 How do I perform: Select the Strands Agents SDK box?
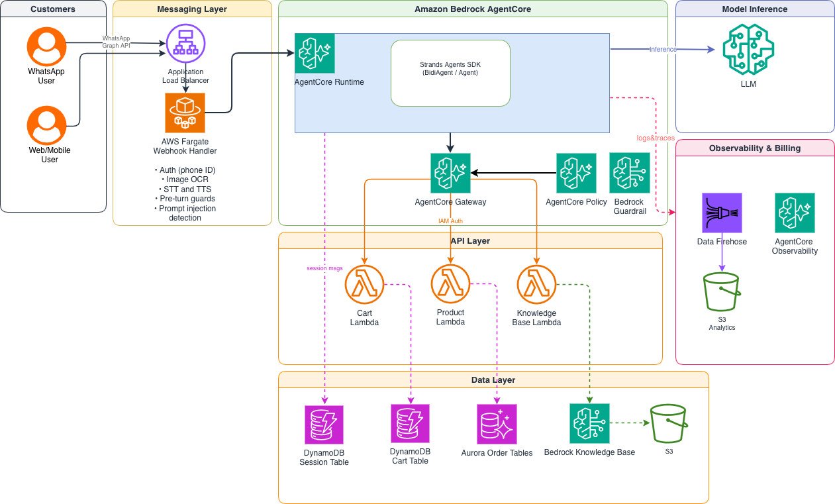click(450, 73)
